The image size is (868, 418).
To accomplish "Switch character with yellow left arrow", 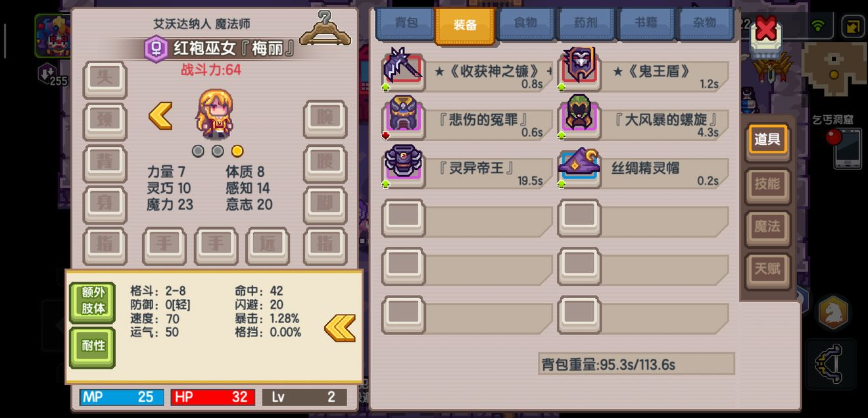I will point(160,116).
